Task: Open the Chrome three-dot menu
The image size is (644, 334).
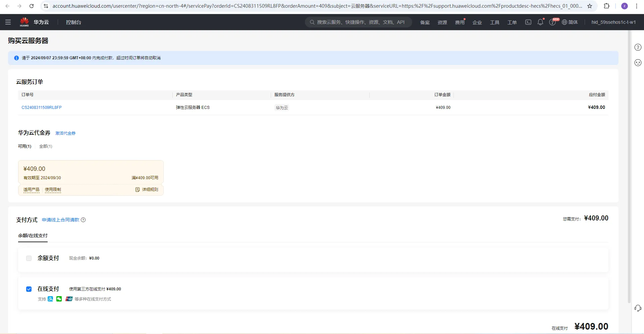Action: click(637, 6)
